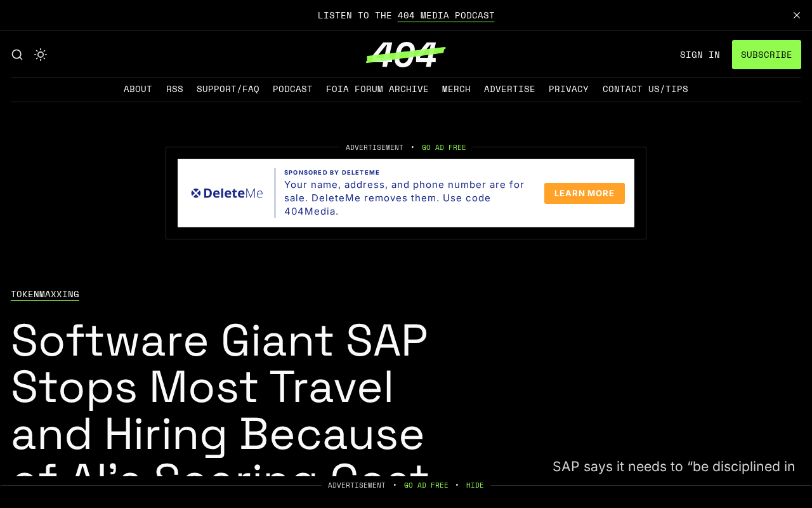
Task: Open the Advertise page
Action: (x=509, y=89)
